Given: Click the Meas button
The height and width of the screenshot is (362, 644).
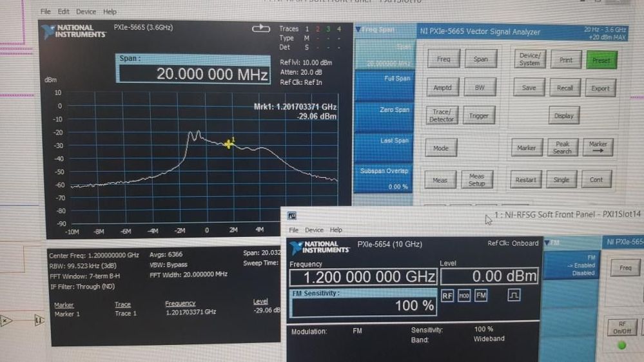Looking at the screenshot, I should click(440, 180).
